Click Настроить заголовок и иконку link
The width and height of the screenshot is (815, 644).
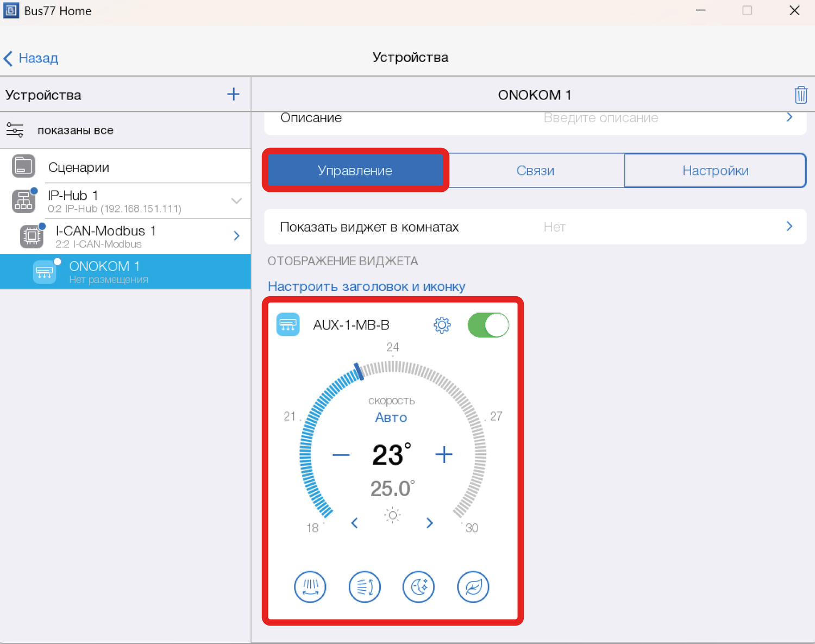[366, 286]
